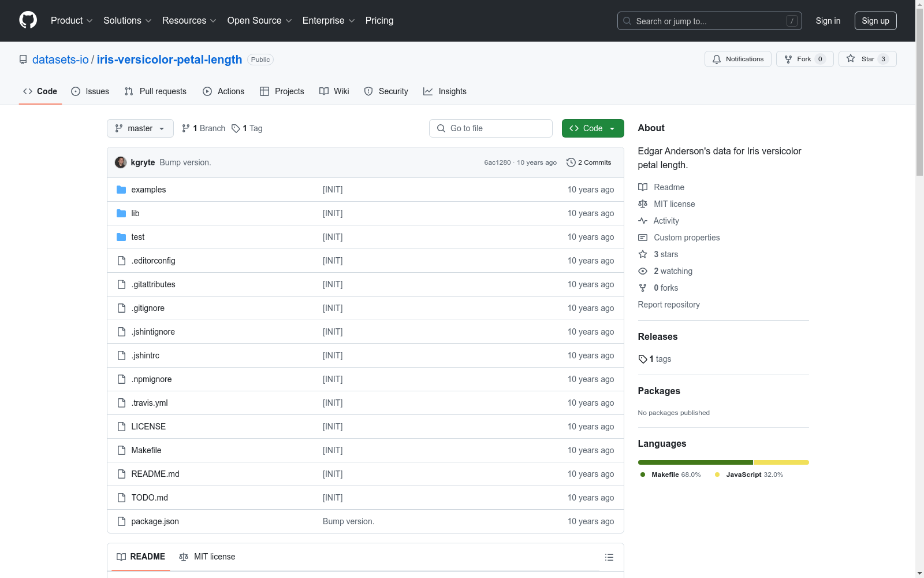This screenshot has width=924, height=578.
Task: Switch to the Pull requests tab
Action: (155, 91)
